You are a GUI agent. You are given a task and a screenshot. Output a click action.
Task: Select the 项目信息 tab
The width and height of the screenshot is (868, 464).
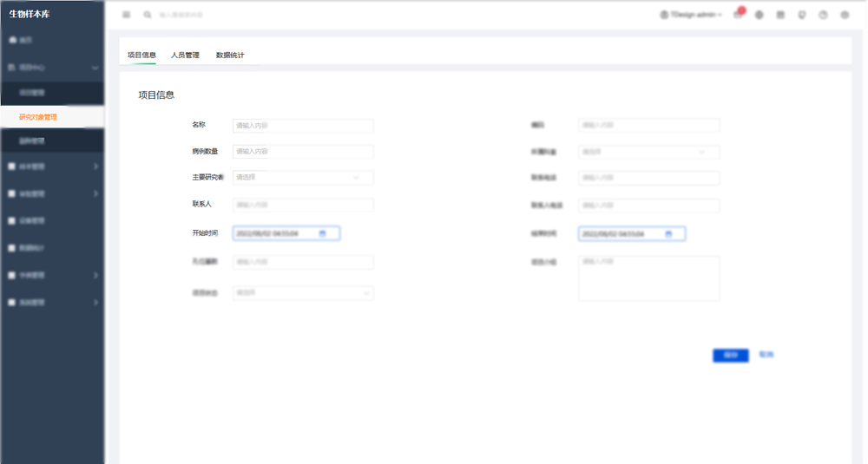pyautogui.click(x=141, y=56)
